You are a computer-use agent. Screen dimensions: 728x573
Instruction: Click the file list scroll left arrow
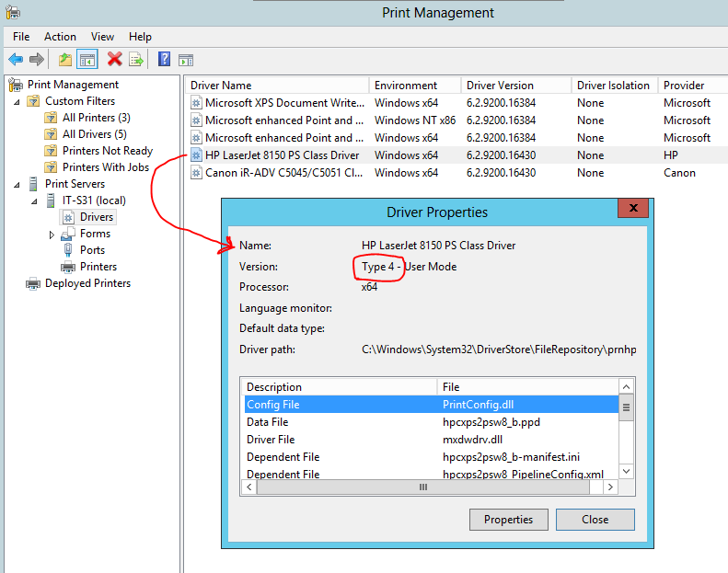tap(249, 487)
